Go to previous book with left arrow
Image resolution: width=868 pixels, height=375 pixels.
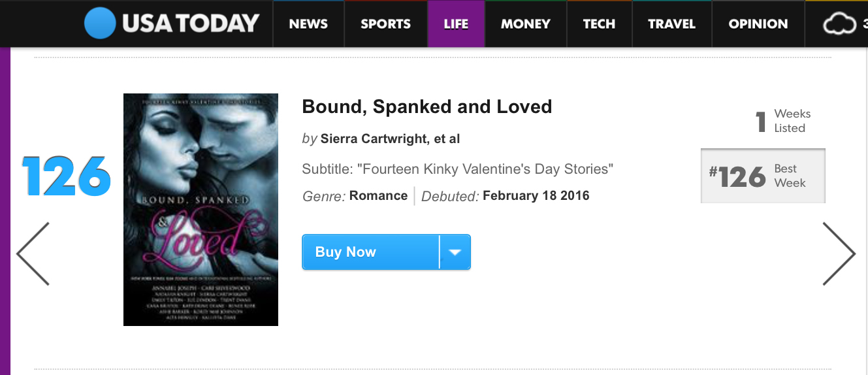(33, 253)
